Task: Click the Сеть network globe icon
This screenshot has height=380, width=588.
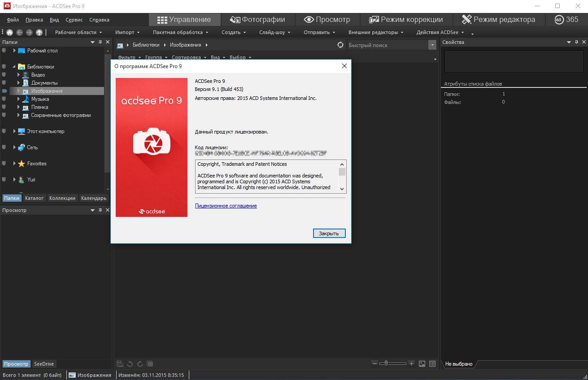Action: (x=22, y=147)
